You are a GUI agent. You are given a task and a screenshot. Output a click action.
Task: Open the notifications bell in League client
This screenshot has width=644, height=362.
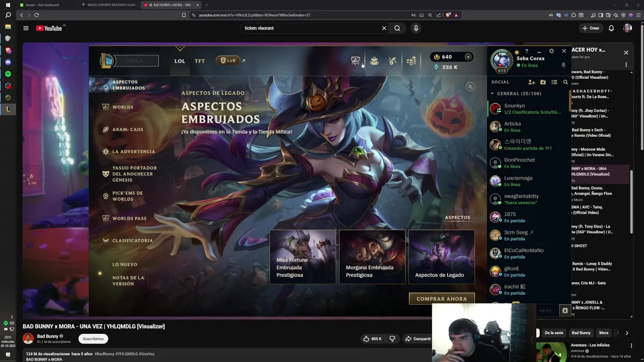pyautogui.click(x=563, y=65)
